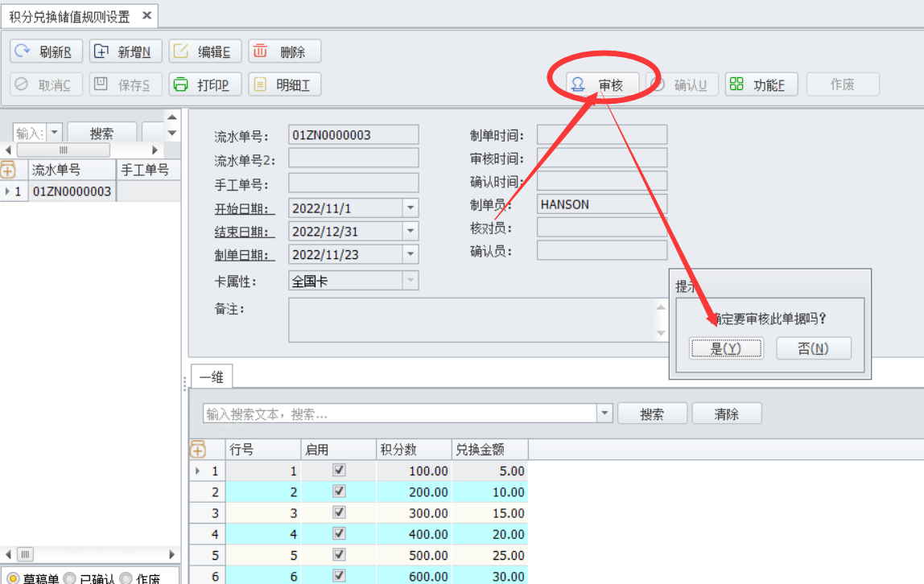This screenshot has width=924, height=584.
Task: Uncheck 启用 checkbox in row 1
Action: pyautogui.click(x=339, y=470)
